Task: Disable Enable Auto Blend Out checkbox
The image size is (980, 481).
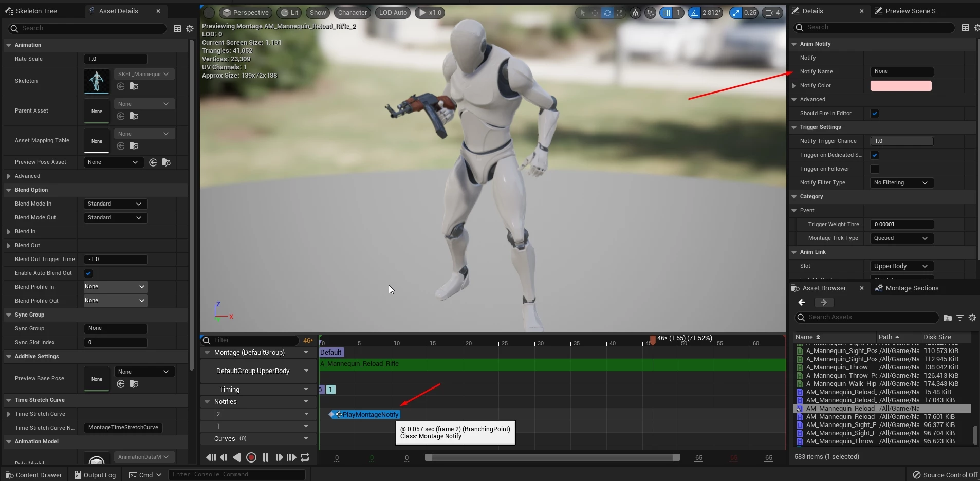Action: [x=88, y=273]
